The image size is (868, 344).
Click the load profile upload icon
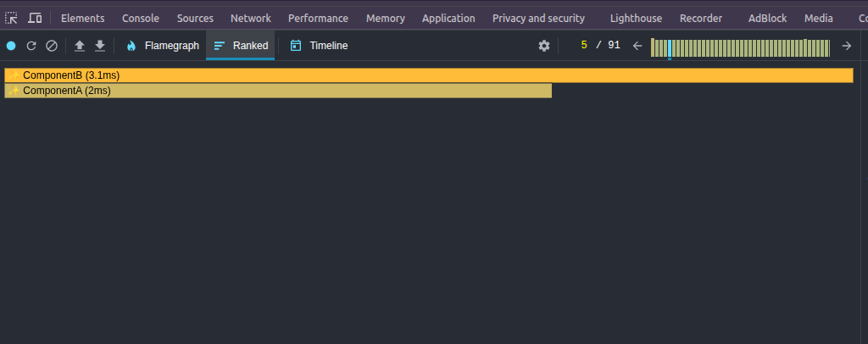coord(80,46)
